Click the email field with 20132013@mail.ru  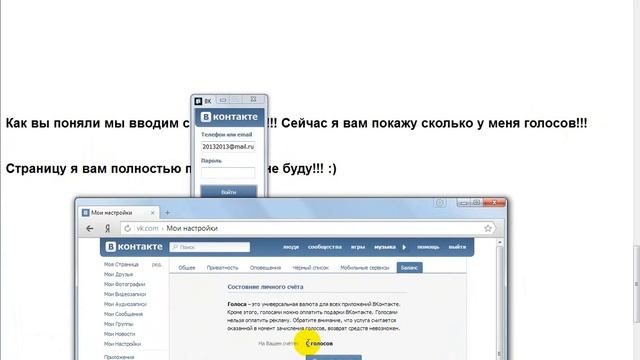tap(228, 147)
